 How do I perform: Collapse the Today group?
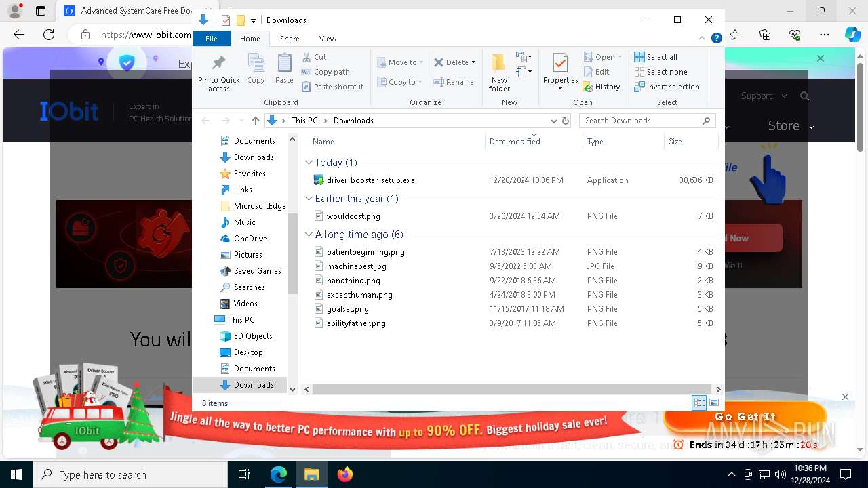coord(309,163)
